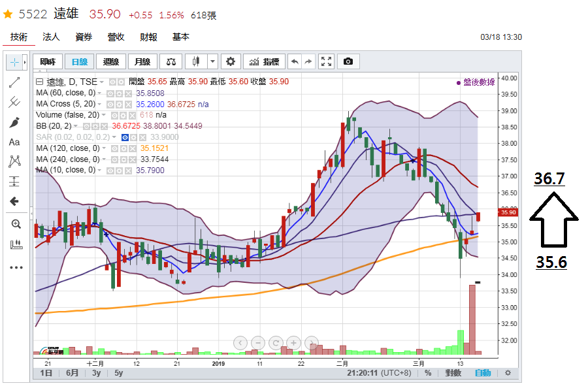Screen dimensions: 588x392
Task: Select the long position measurement tool
Action: tap(14, 182)
